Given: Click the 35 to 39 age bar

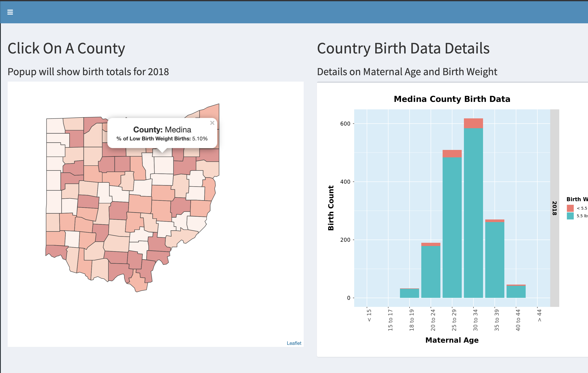Looking at the screenshot, I should [x=494, y=259].
